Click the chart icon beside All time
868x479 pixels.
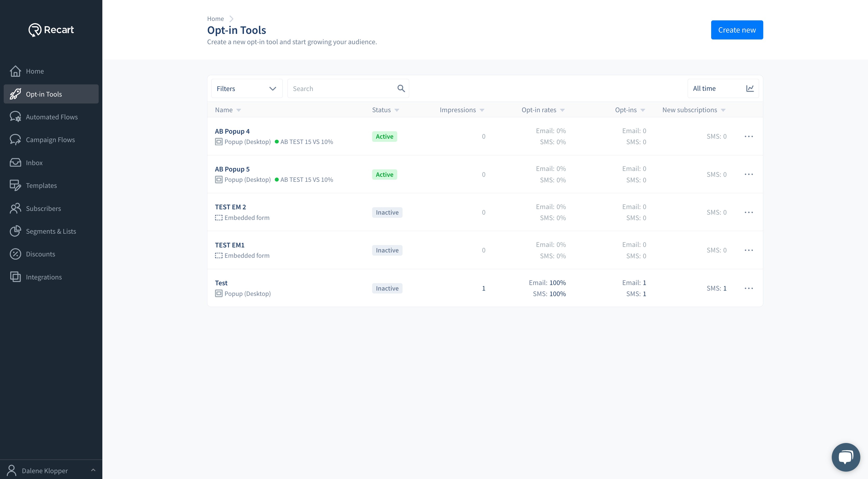[x=750, y=88]
